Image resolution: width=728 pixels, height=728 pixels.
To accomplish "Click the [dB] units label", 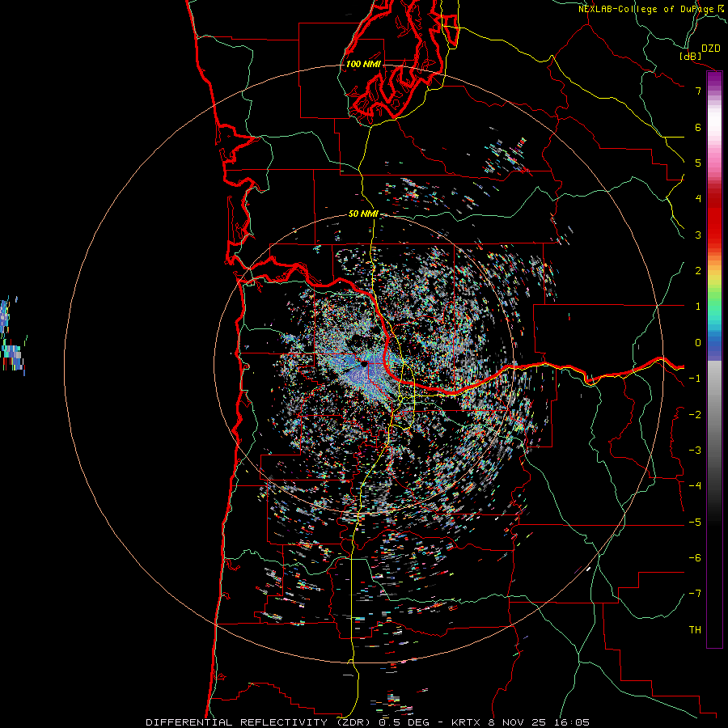I will point(691,56).
